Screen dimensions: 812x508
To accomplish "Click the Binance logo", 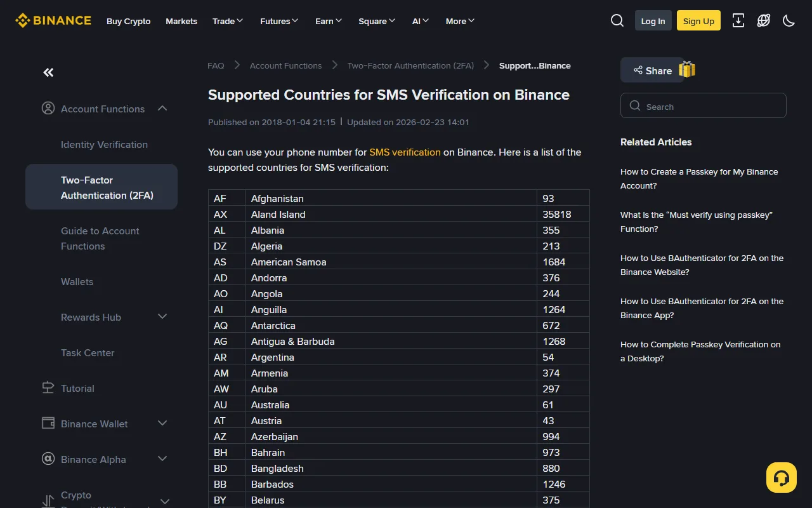I will click(x=53, y=20).
